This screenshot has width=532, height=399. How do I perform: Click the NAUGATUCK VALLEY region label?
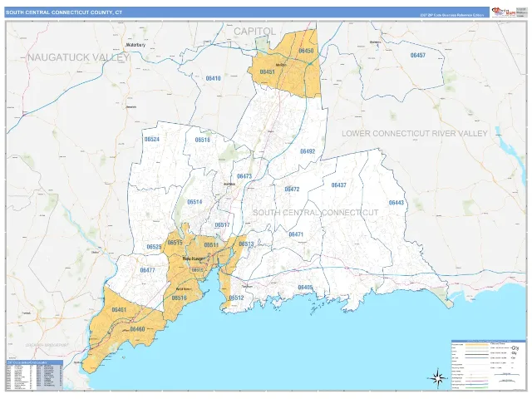point(78,57)
